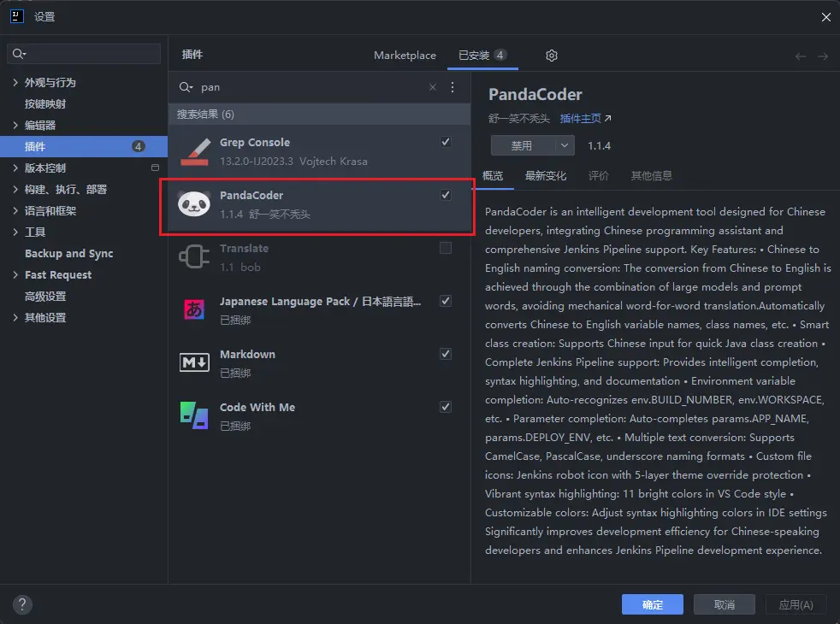Select 按键映射 in settings tree
This screenshot has width=840, height=624.
point(45,103)
